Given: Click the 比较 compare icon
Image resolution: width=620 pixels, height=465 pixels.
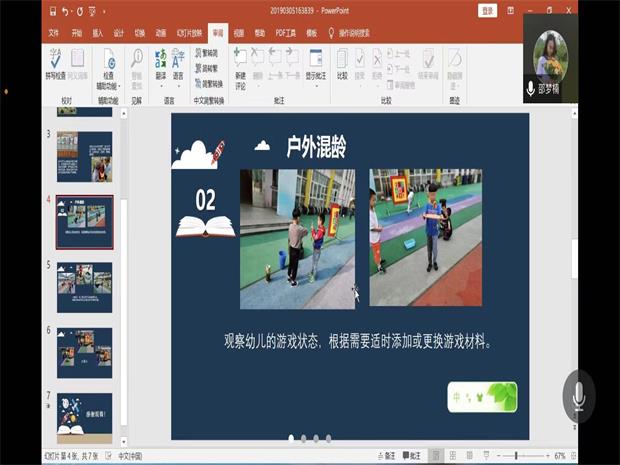Looking at the screenshot, I should pyautogui.click(x=343, y=64).
